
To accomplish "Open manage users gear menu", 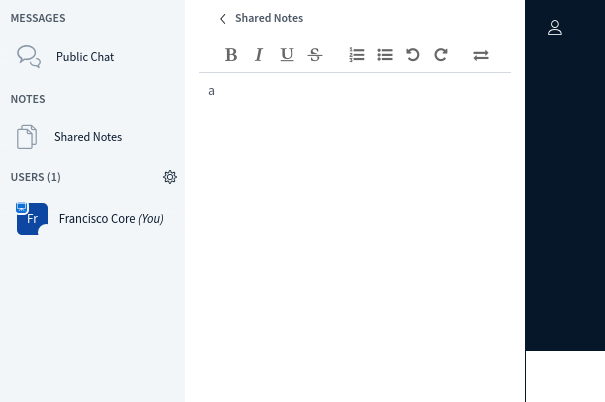I will pos(170,177).
